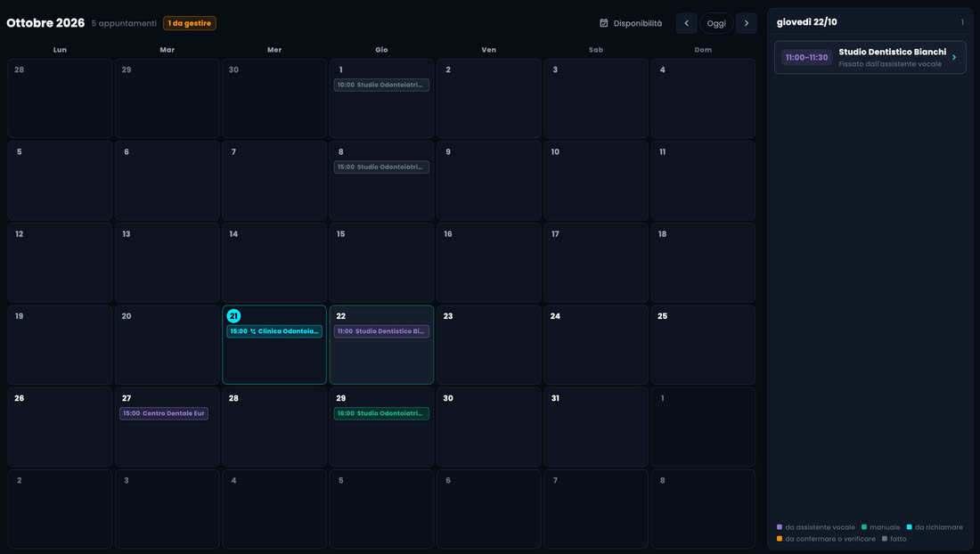Screen dimensions: 980x554
Task: Select day 15 in the calendar
Action: click(381, 263)
